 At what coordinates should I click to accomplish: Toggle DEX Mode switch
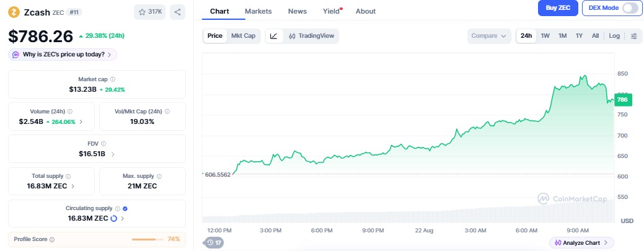[630, 8]
